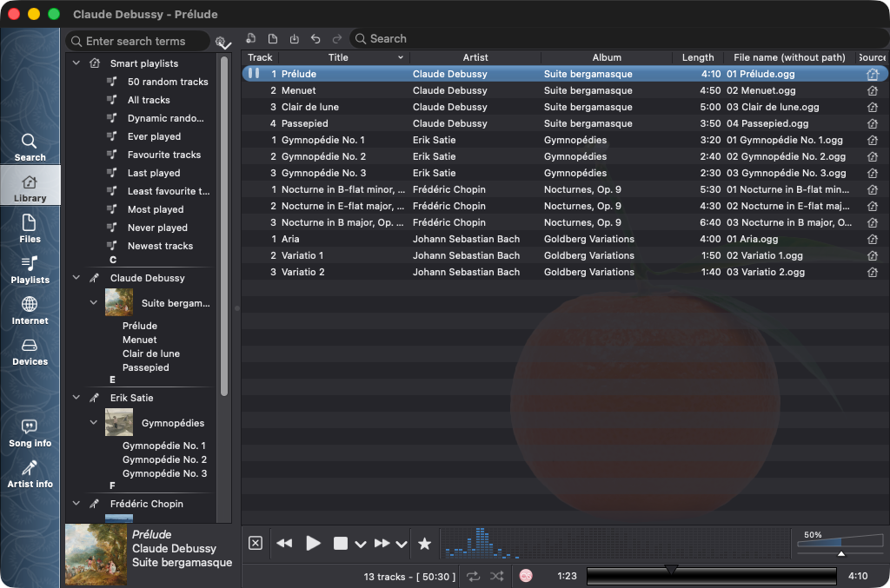Click the track position seek bar

pos(711,576)
